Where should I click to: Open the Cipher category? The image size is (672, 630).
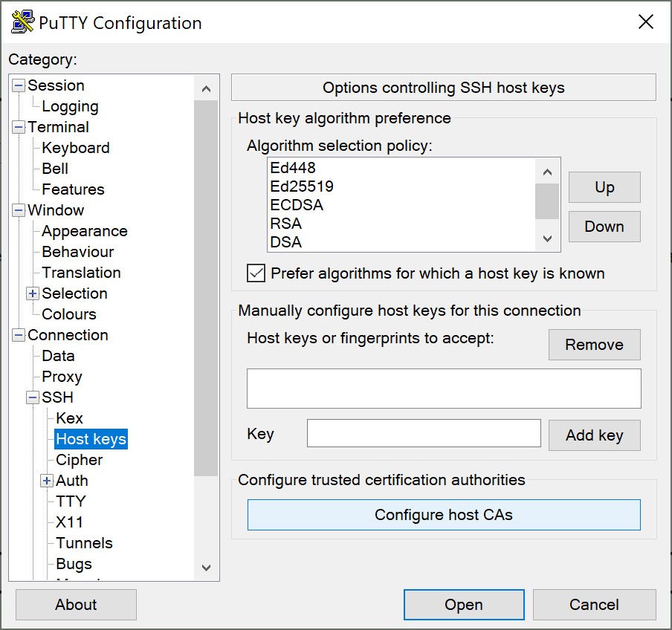click(x=80, y=460)
